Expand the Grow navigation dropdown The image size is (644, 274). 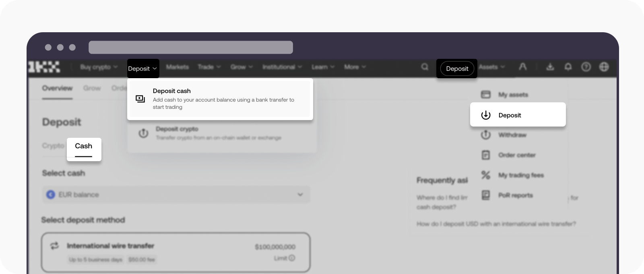point(242,67)
